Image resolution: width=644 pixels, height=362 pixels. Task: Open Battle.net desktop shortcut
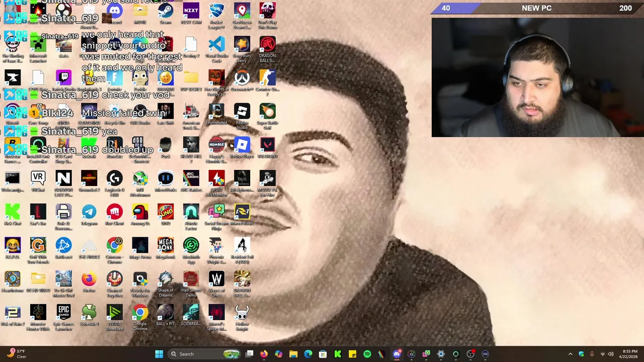coord(63,248)
